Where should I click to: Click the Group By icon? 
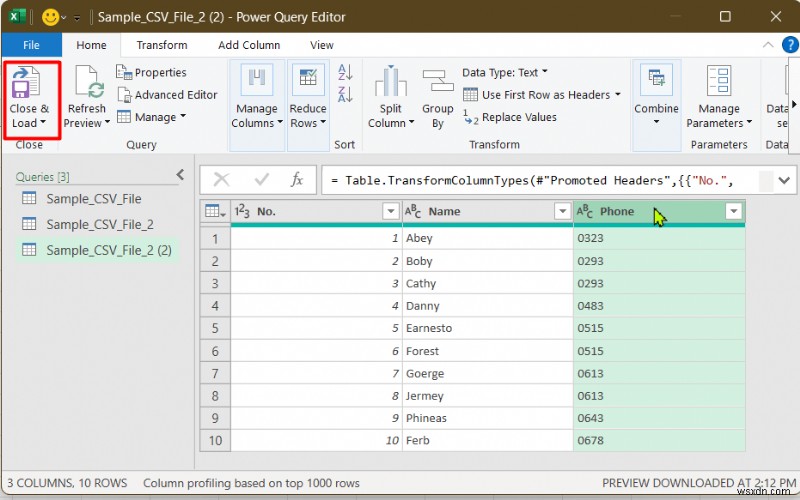click(x=438, y=82)
